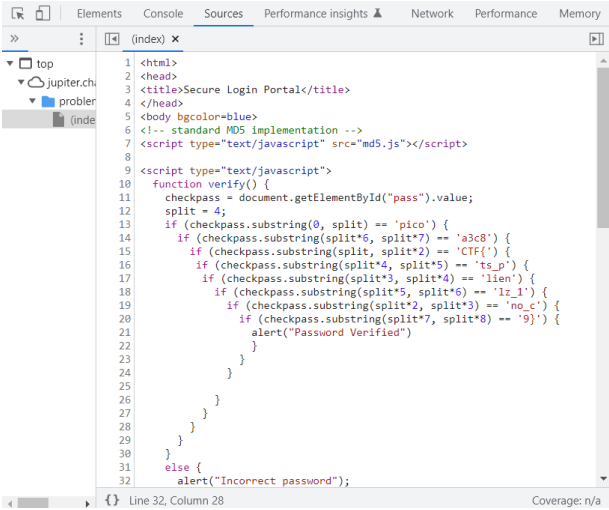This screenshot has height=510, width=609.
Task: Select the blue problem folder icon
Action: pyautogui.click(x=47, y=101)
